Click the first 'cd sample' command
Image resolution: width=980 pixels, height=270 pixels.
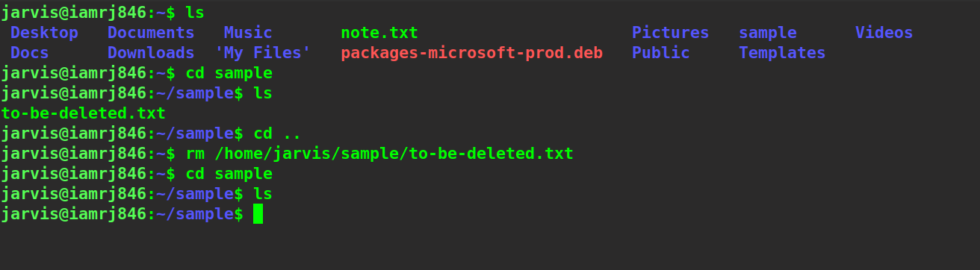click(x=229, y=73)
